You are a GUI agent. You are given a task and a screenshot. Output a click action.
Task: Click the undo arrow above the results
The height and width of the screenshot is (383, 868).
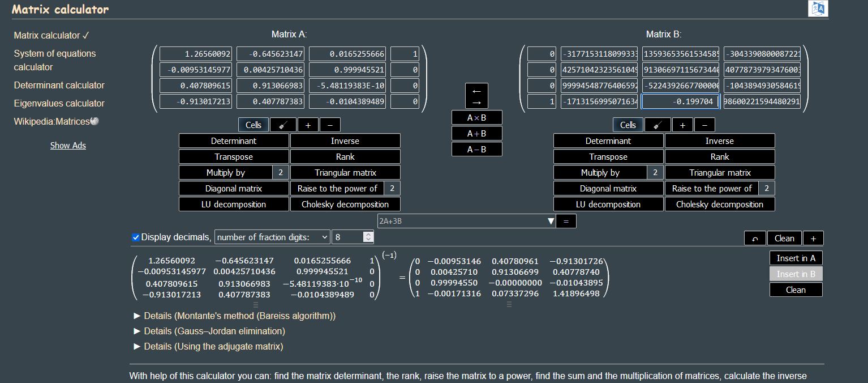(755, 239)
